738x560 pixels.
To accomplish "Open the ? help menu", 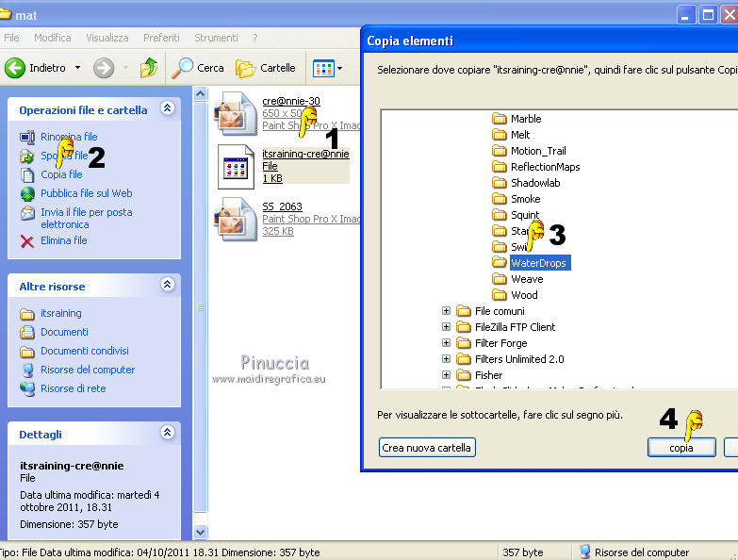I will tap(255, 38).
